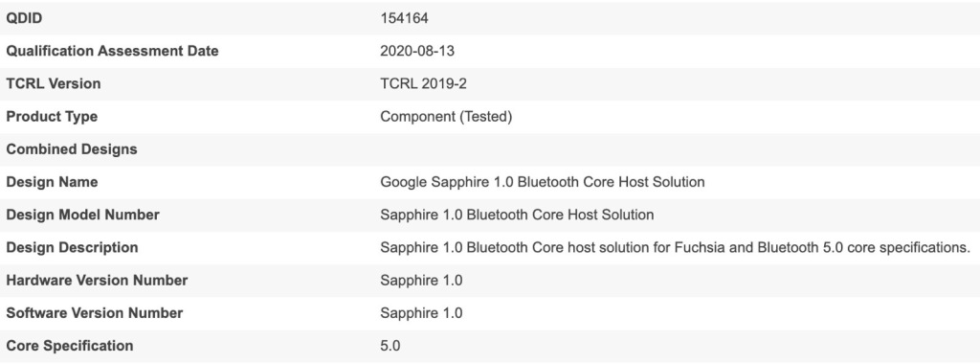The height and width of the screenshot is (364, 980).
Task: Click the Core Specification value 5.0
Action: tap(390, 345)
